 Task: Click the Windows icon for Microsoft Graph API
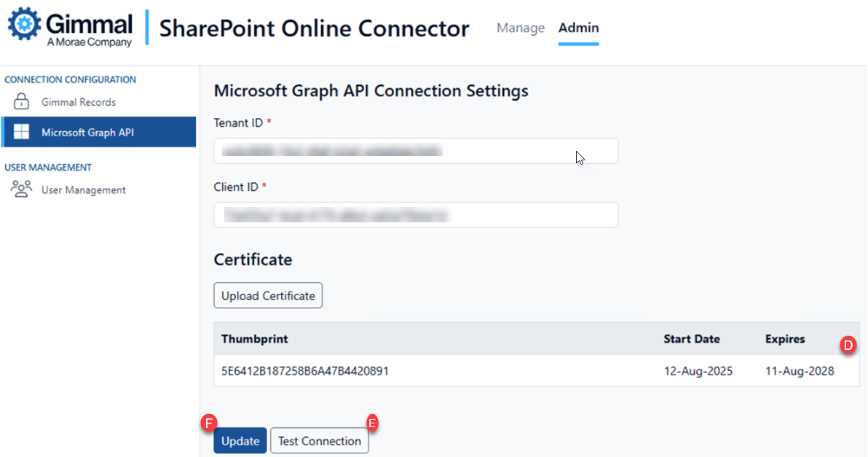pyautogui.click(x=22, y=132)
